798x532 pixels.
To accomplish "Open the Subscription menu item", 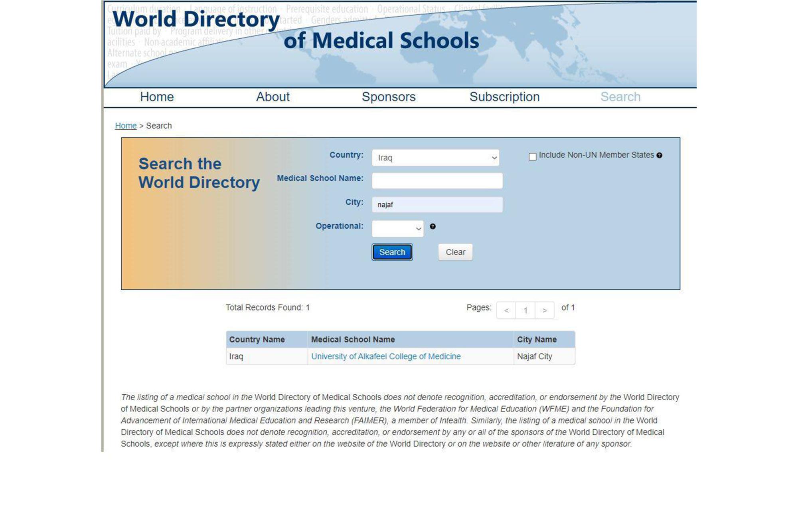I will 504,97.
